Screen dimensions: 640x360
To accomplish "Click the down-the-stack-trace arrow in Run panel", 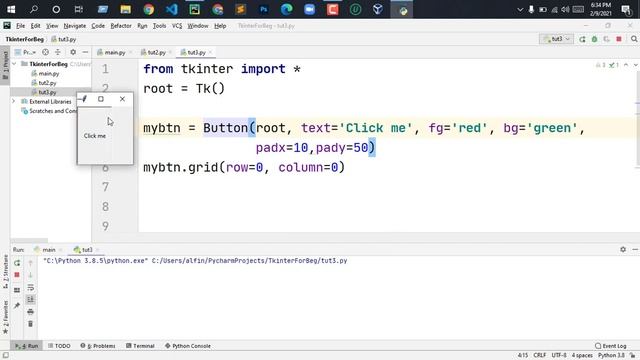I will click(x=31, y=275).
